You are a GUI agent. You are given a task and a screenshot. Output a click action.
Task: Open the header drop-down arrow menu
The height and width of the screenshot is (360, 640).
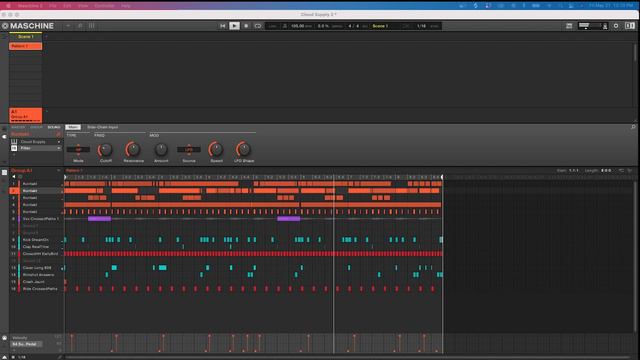68,26
